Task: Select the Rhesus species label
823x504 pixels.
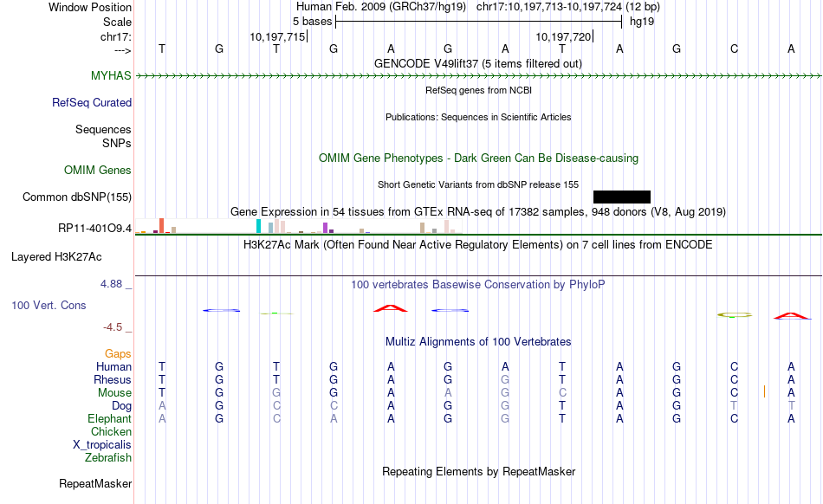Action: pyautogui.click(x=113, y=379)
